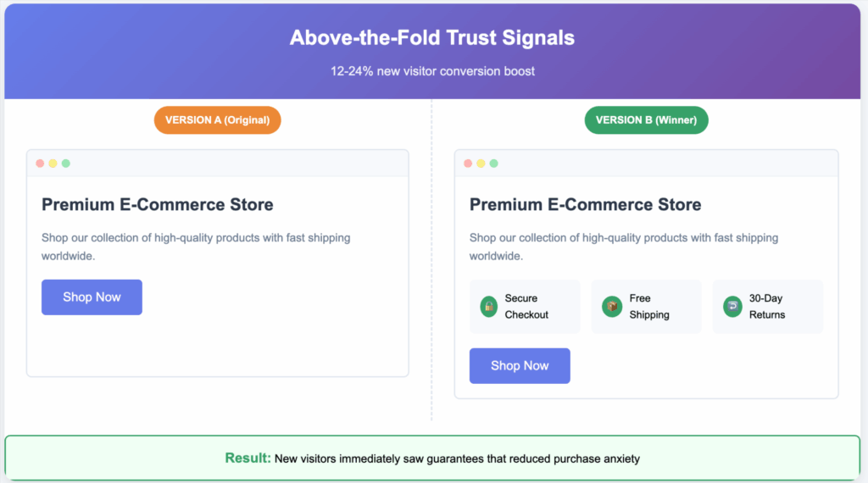Click the 30-Day Returns arrow icon
868x483 pixels.
click(x=732, y=307)
